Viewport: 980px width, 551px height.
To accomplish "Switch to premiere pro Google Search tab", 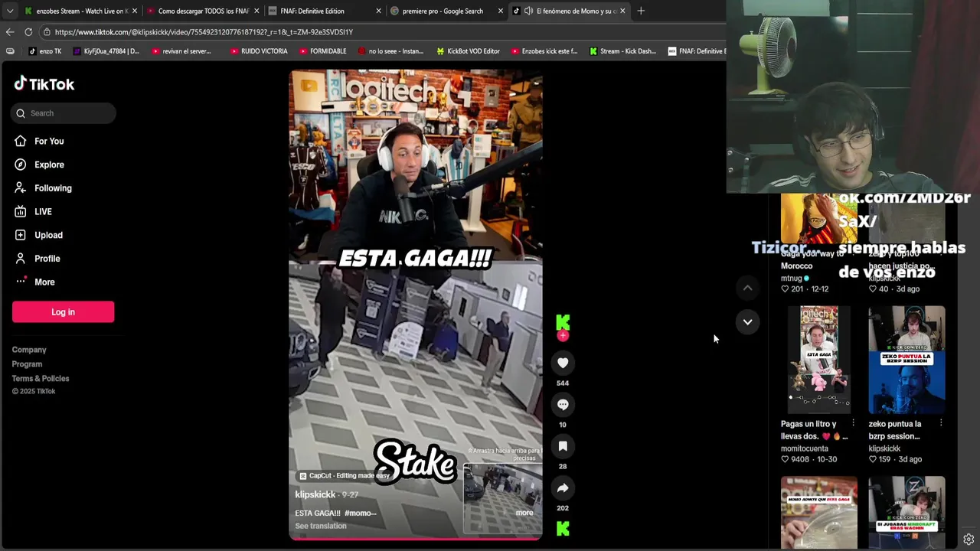I will [446, 11].
